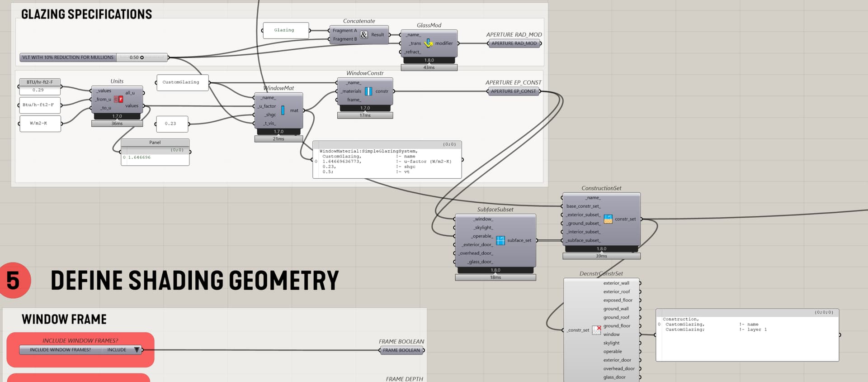Viewport: 868px width, 382px height.
Task: Click the Concatenate ampersand icon
Action: pyautogui.click(x=364, y=35)
